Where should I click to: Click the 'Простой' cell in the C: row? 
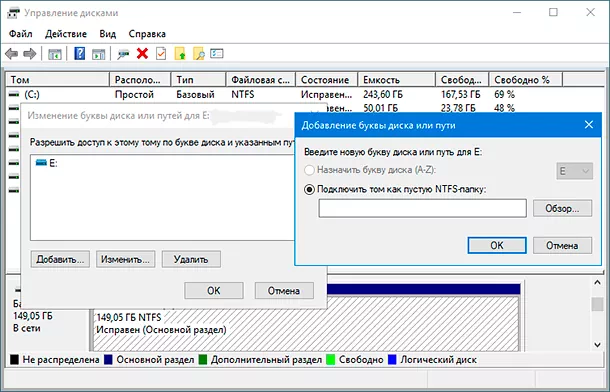coord(134,94)
